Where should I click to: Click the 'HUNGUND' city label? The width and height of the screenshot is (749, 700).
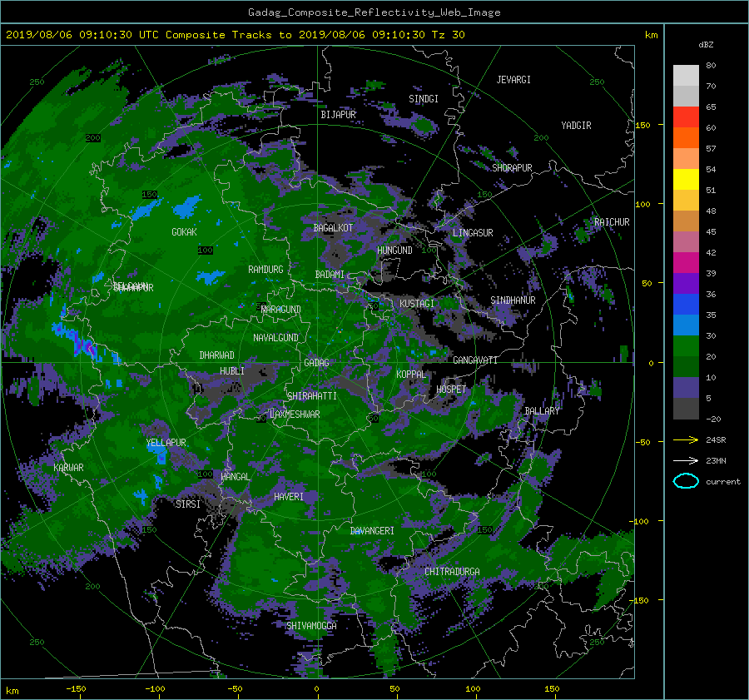click(x=394, y=251)
